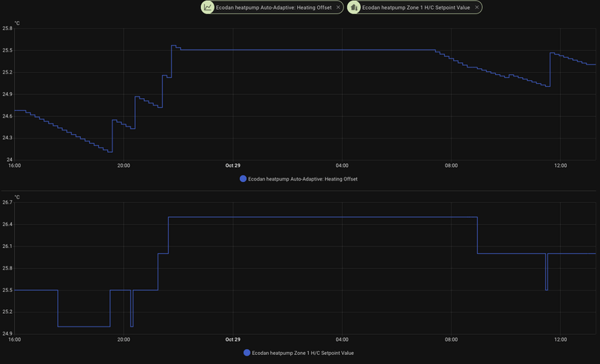The width and height of the screenshot is (600, 364).
Task: Click the chart icon on Heating Offset chip
Action: pyautogui.click(x=208, y=7)
